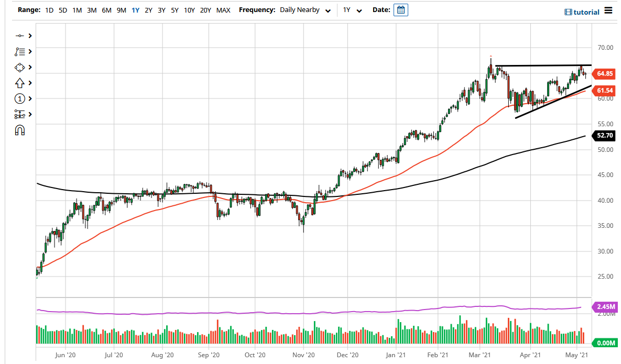Select the 6M range button
Viewport: 621px width, 364px height.
(106, 9)
